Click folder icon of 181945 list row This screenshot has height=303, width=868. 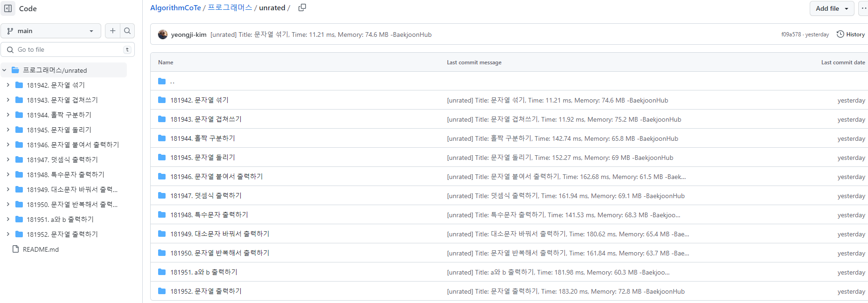162,158
